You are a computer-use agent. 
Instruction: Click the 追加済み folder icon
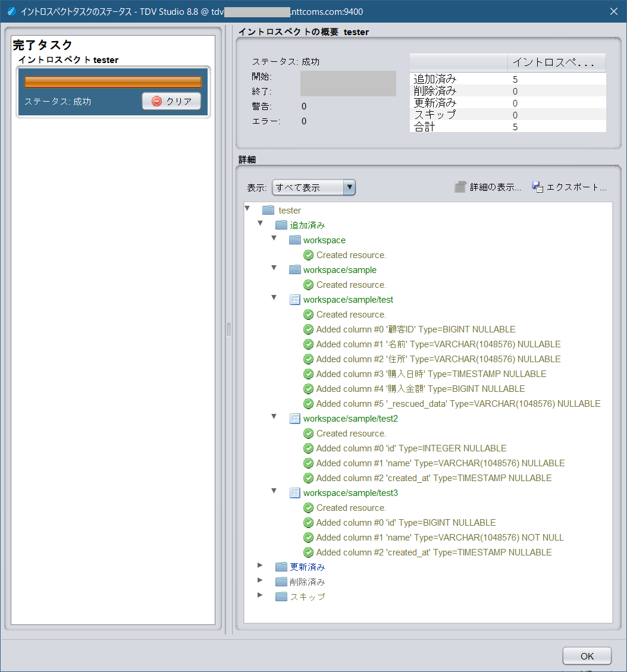[281, 225]
